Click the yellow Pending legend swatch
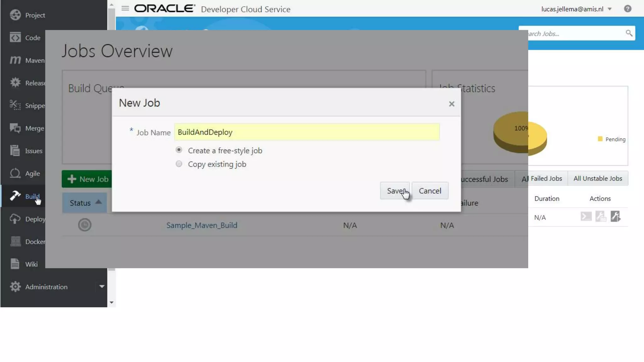This screenshot has width=644, height=362. click(600, 139)
